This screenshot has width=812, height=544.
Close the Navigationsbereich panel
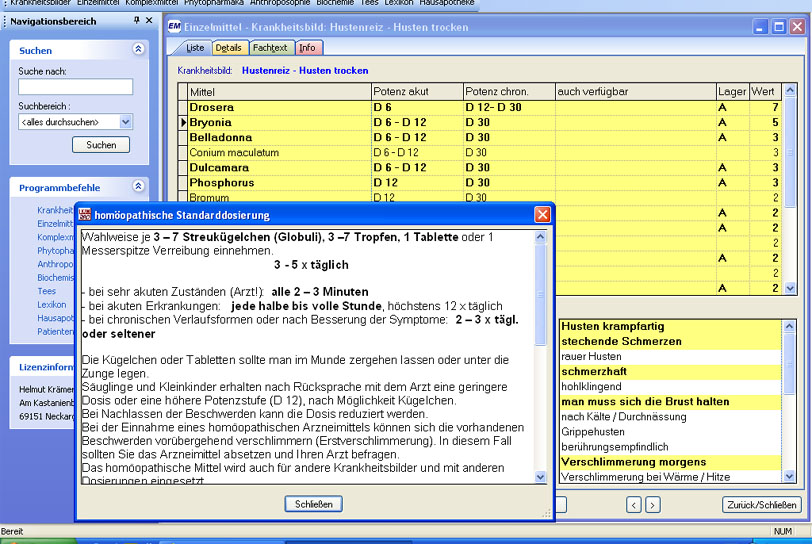tap(150, 20)
